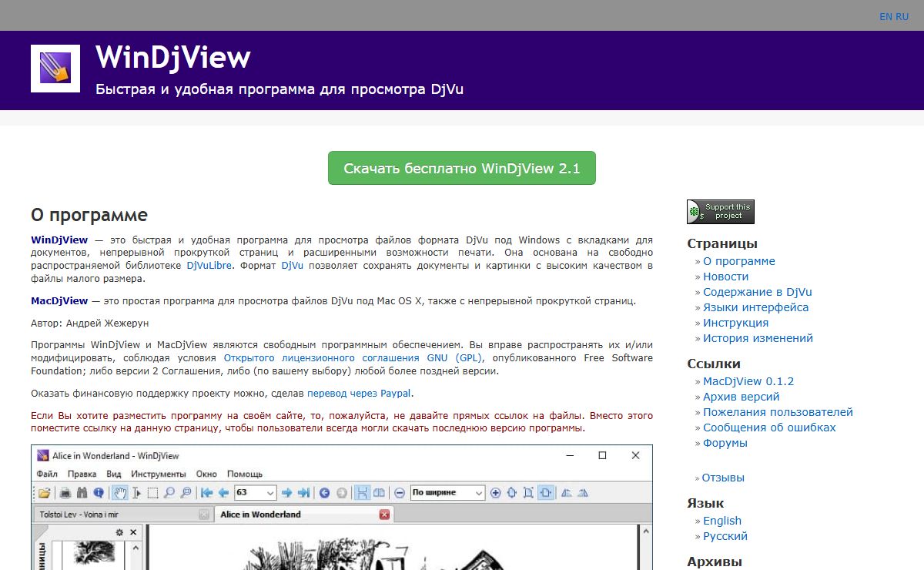The image size is (924, 570).
Task: Open Содержание в DjVu sidebar link
Action: [757, 291]
